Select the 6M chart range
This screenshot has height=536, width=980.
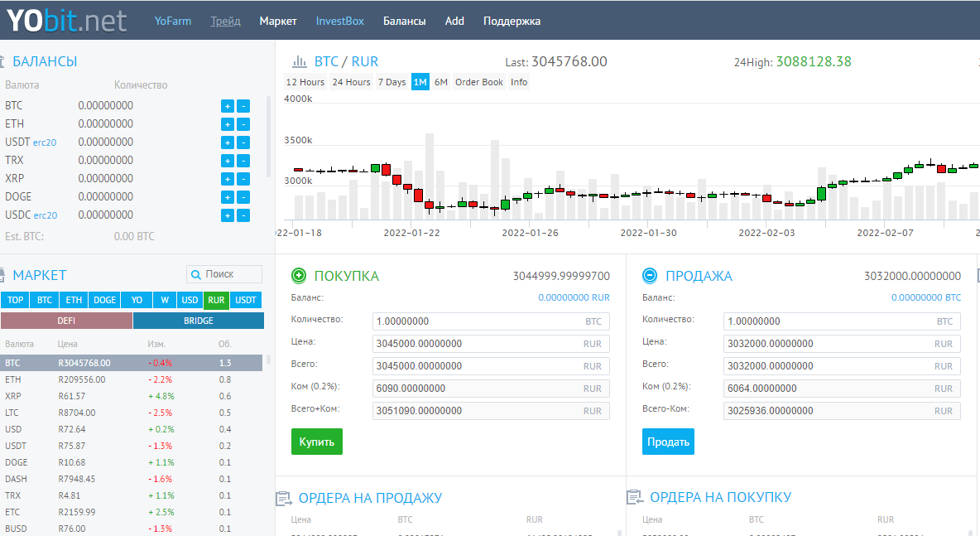pos(441,82)
